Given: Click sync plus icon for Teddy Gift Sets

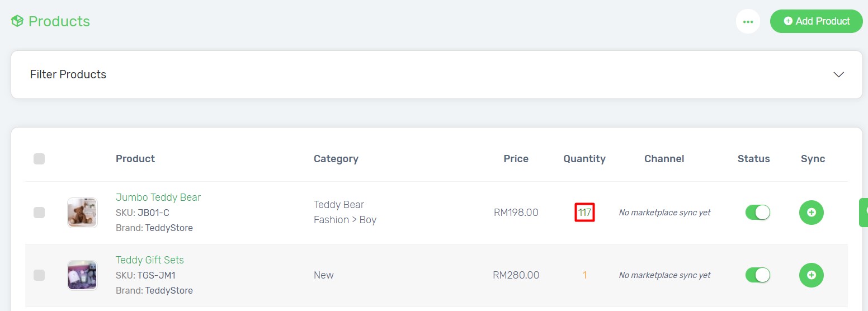Looking at the screenshot, I should [x=812, y=275].
